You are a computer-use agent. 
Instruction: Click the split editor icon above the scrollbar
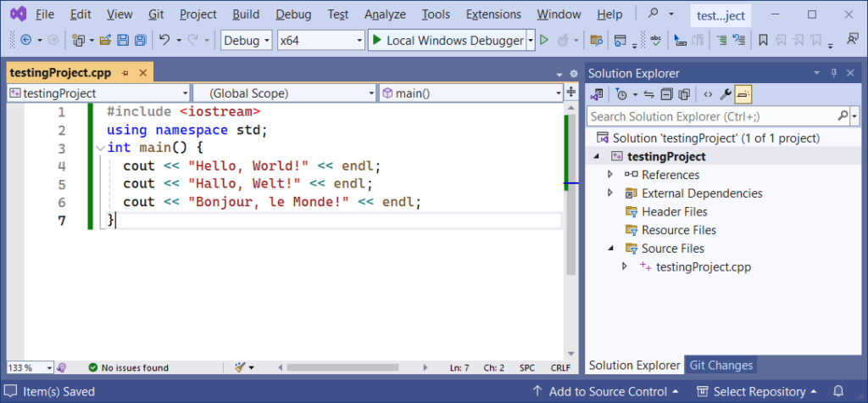tap(571, 92)
